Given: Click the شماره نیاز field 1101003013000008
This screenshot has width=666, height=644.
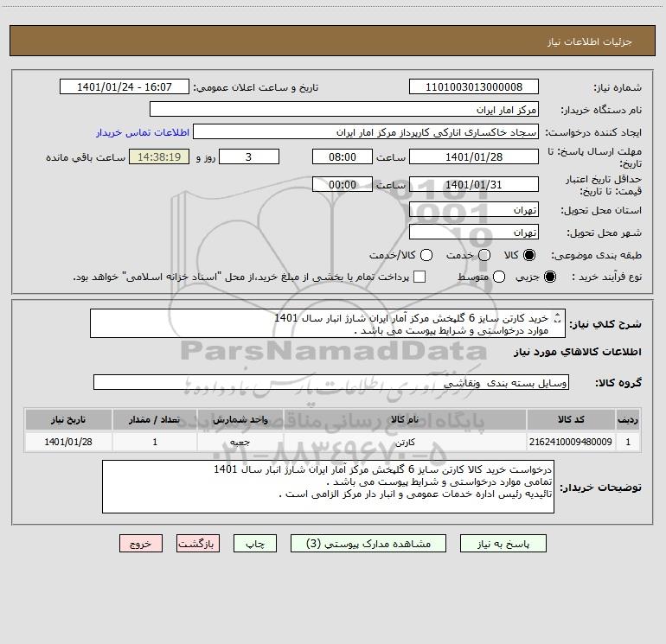Looking at the screenshot, I should [x=474, y=87].
